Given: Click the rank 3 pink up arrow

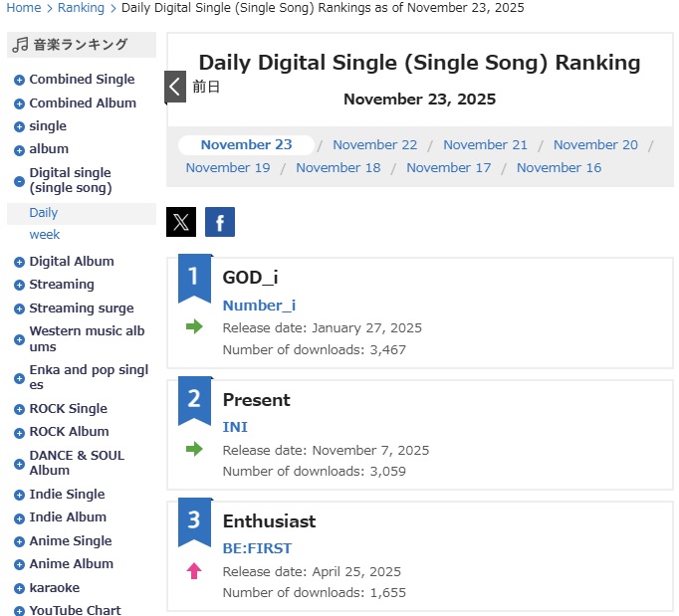Looking at the screenshot, I should tap(194, 570).
